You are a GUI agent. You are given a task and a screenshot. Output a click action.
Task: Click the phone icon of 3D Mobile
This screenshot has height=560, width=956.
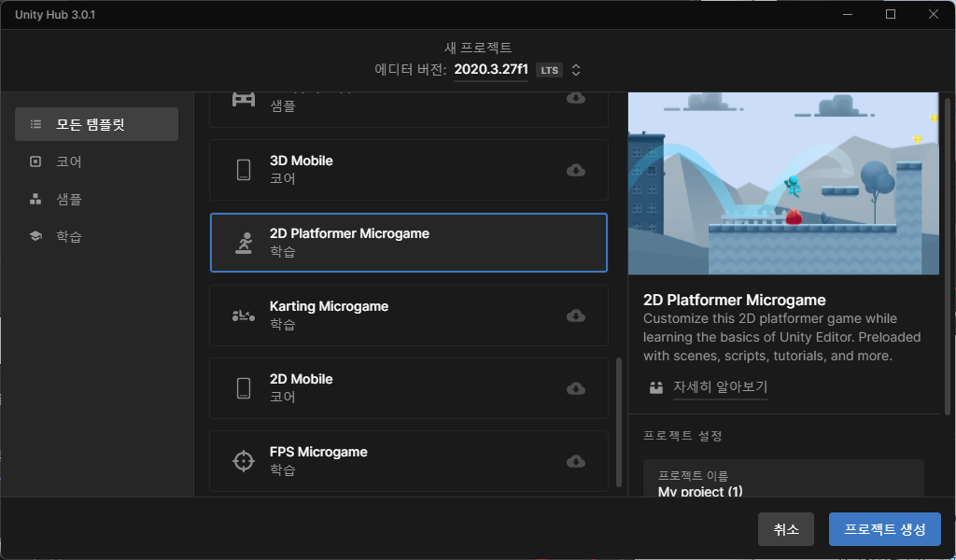(244, 170)
